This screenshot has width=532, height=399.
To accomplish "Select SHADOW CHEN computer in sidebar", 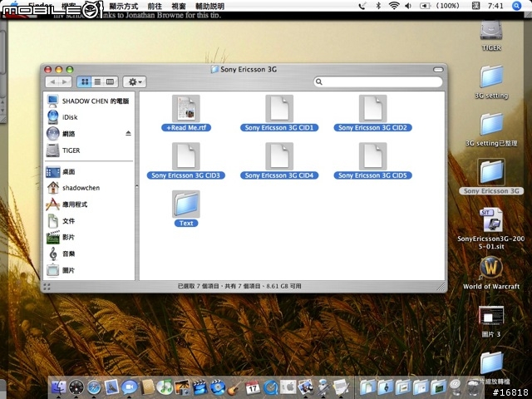I will 88,101.
